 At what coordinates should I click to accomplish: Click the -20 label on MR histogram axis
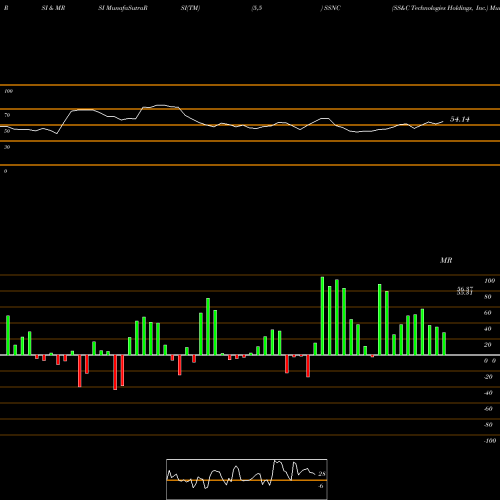[x=488, y=377]
